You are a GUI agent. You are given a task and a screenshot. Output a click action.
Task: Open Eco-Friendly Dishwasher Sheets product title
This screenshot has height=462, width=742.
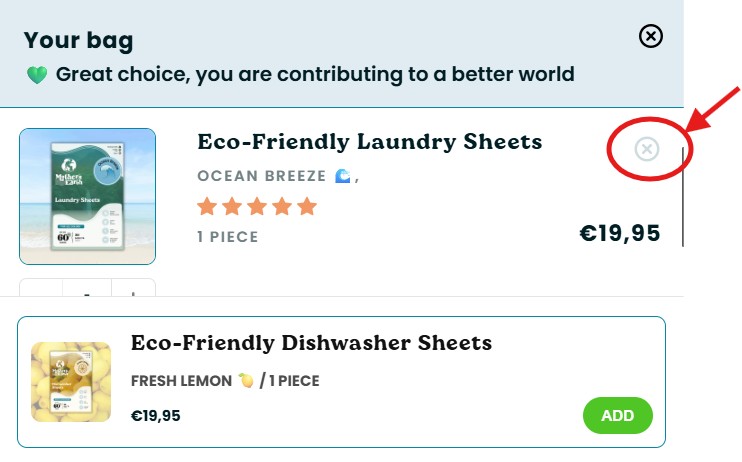(311, 343)
